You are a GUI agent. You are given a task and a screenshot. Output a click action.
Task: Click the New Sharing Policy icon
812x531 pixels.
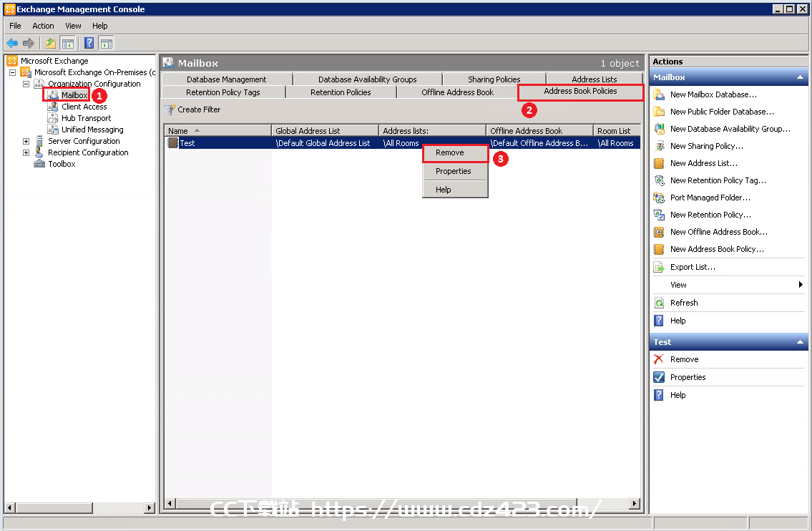(659, 146)
